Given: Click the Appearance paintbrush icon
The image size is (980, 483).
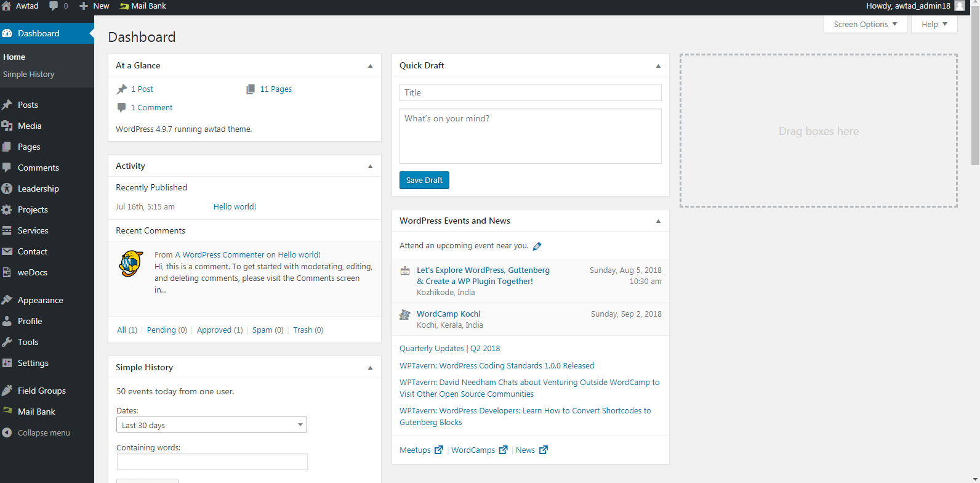Looking at the screenshot, I should tap(7, 300).
